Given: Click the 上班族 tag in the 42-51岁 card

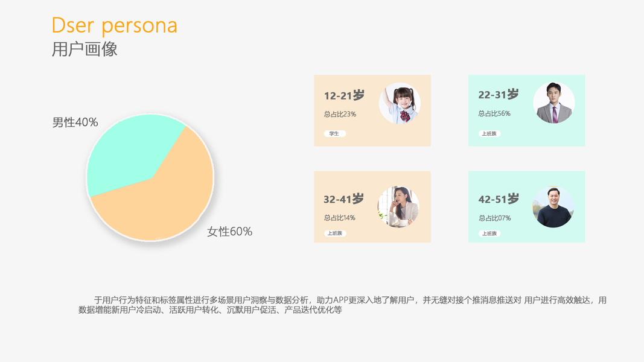Looking at the screenshot, I should (x=489, y=233).
